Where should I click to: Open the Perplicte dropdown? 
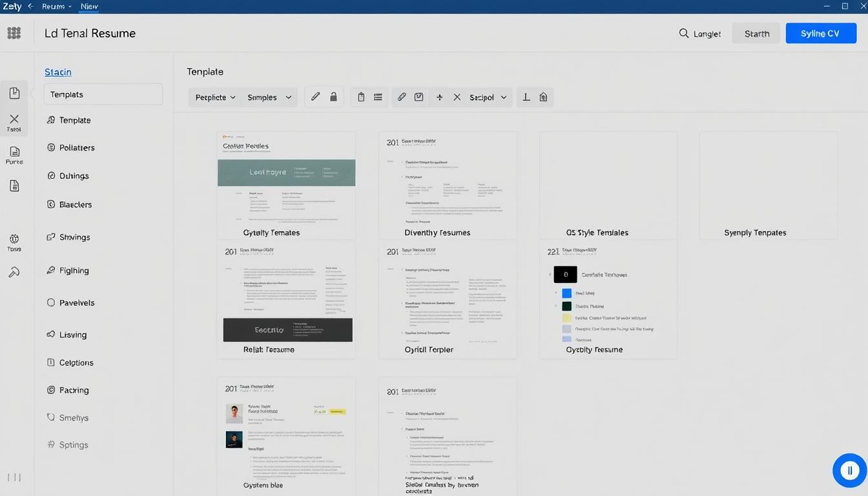coord(215,97)
